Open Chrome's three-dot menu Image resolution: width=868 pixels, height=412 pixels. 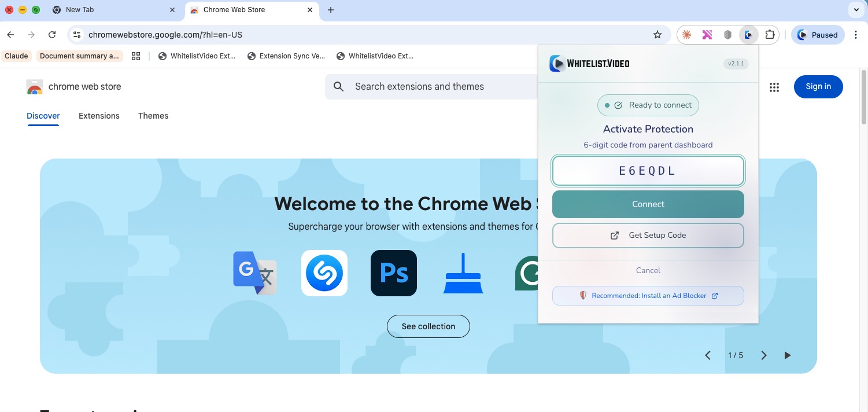coord(856,35)
